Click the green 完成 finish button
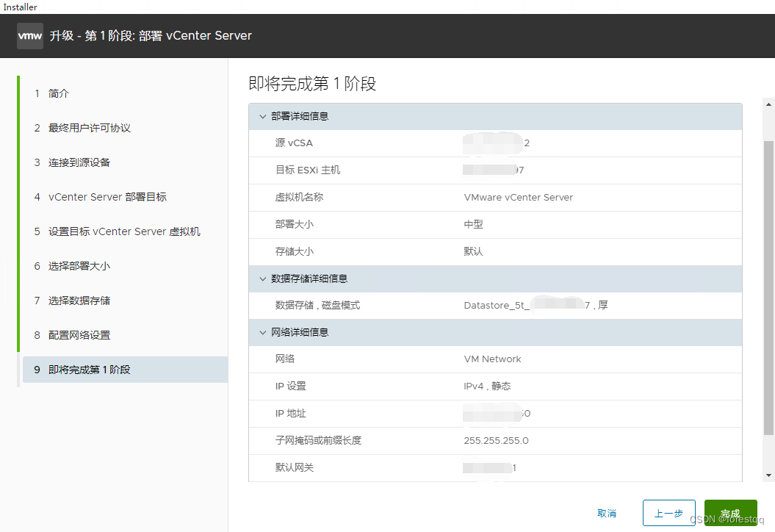This screenshot has width=775, height=532. click(x=730, y=513)
